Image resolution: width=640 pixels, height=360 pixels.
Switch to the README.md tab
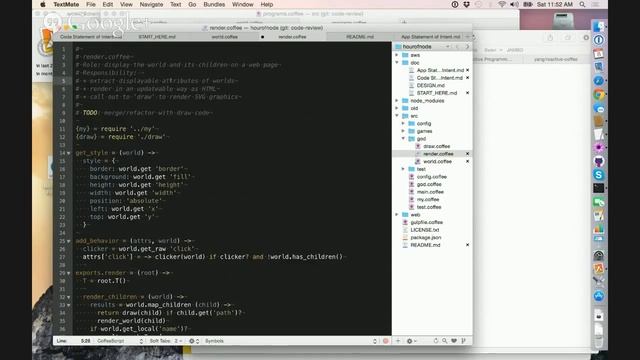pos(360,37)
